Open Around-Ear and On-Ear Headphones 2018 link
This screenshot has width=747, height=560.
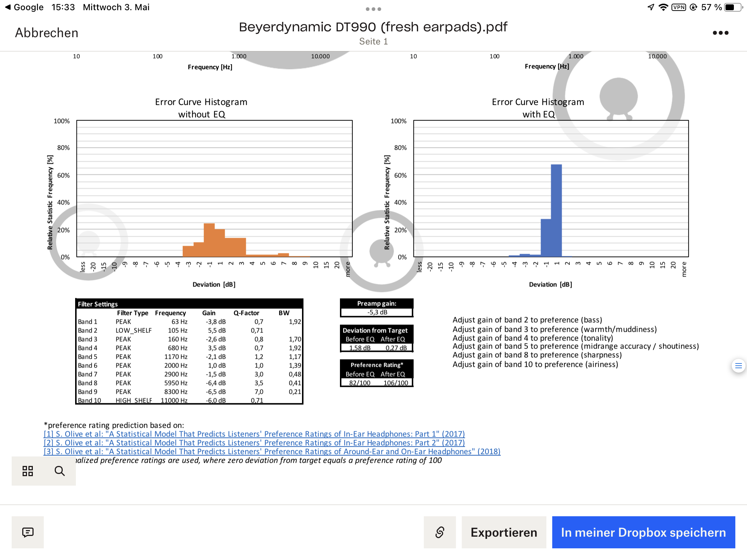(x=272, y=451)
